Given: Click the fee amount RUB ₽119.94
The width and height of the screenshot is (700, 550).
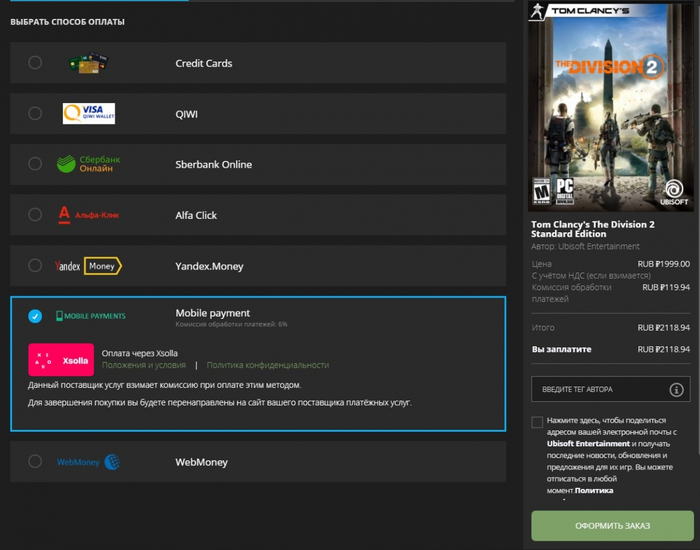Looking at the screenshot, I should [666, 288].
